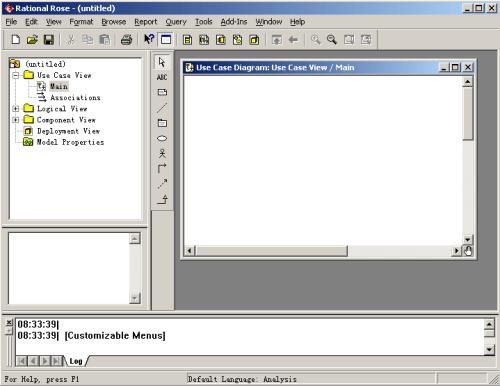500x386 pixels.
Task: Browse Deployment Diagram toolbar icon
Action: 254,40
